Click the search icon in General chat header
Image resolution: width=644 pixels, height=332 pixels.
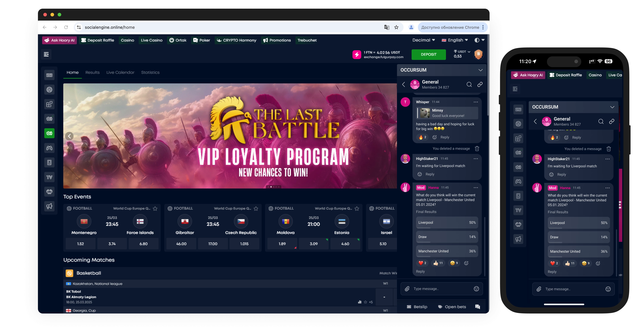tap(469, 84)
